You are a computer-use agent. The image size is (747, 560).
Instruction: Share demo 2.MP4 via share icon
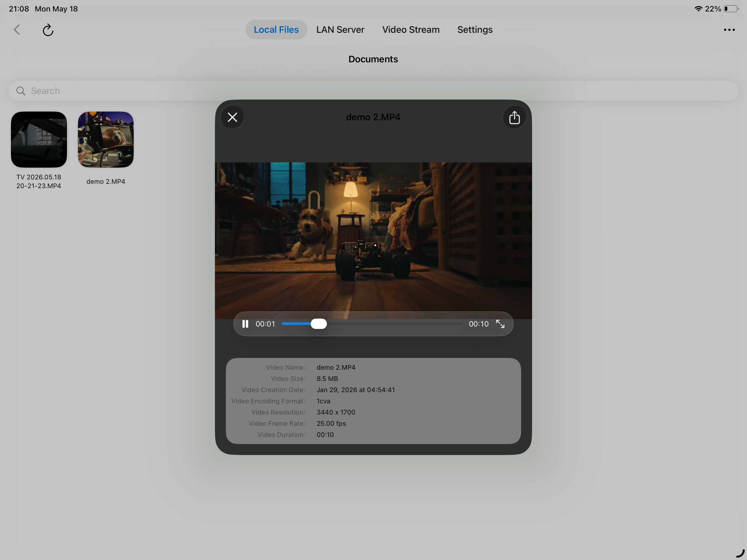[514, 117]
